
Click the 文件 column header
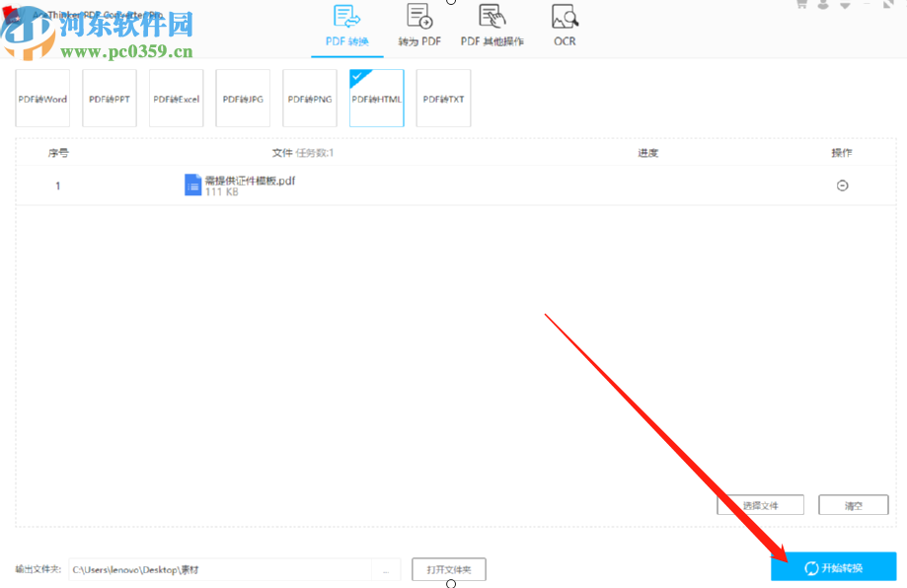[282, 153]
